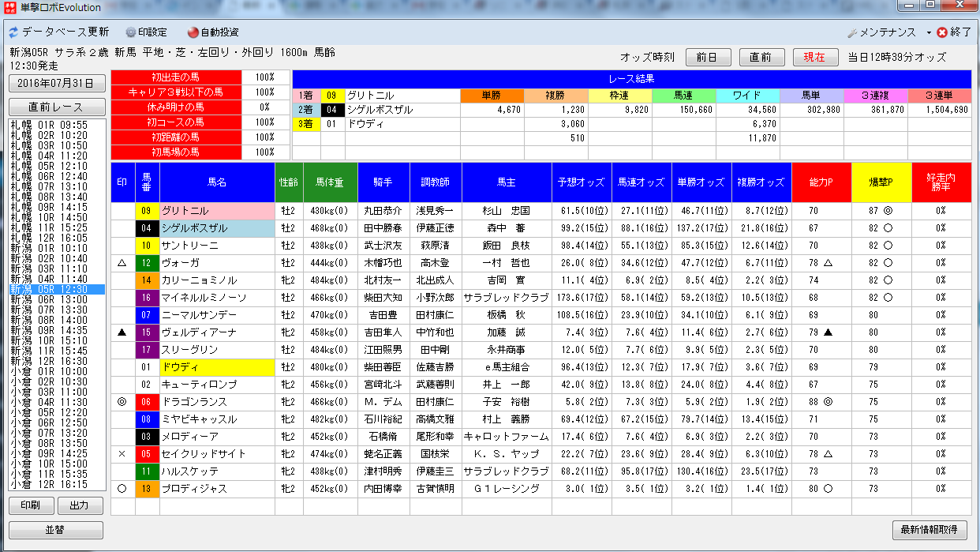
Task: Click the double-circle mark for ドラゴンランス
Action: pyautogui.click(x=122, y=402)
